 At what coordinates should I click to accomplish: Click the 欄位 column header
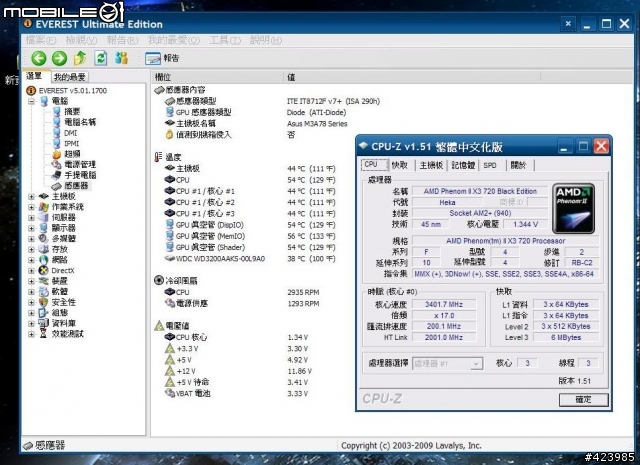click(217, 77)
